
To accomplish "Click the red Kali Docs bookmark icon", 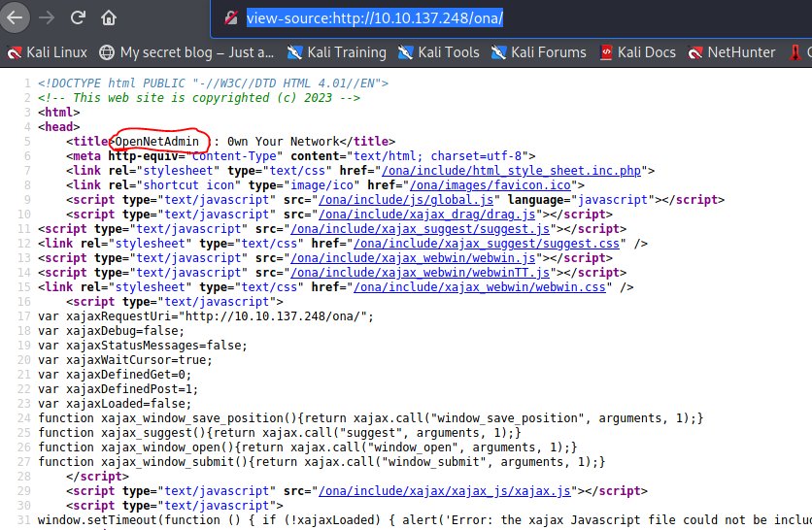I will (606, 52).
